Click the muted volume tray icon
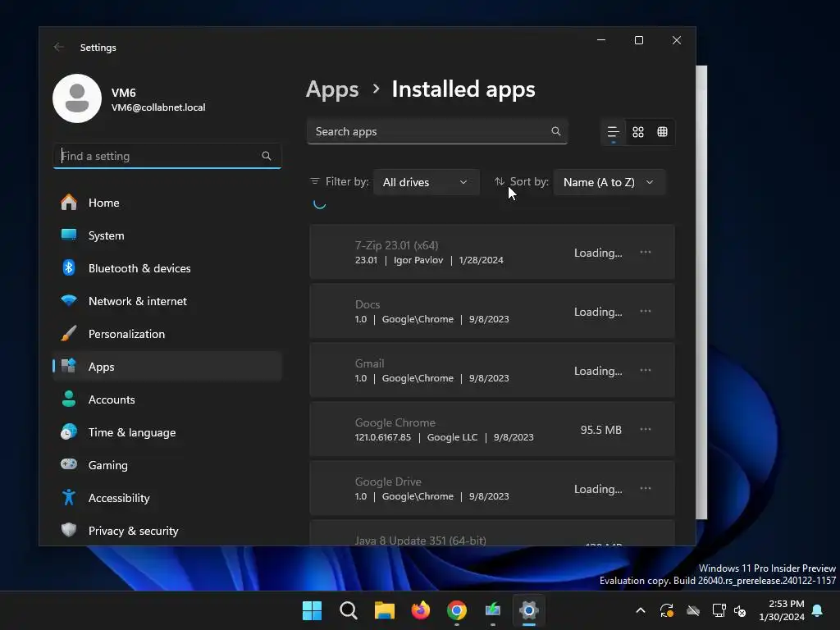Image resolution: width=840 pixels, height=630 pixels. 740,610
